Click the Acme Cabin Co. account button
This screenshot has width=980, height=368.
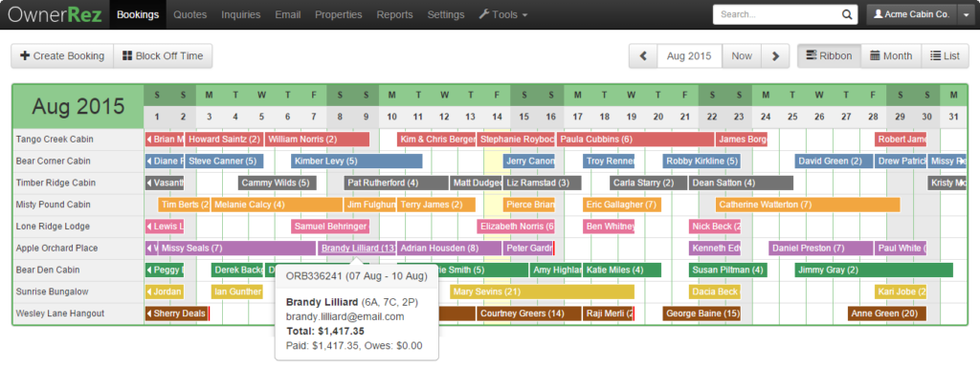click(911, 14)
